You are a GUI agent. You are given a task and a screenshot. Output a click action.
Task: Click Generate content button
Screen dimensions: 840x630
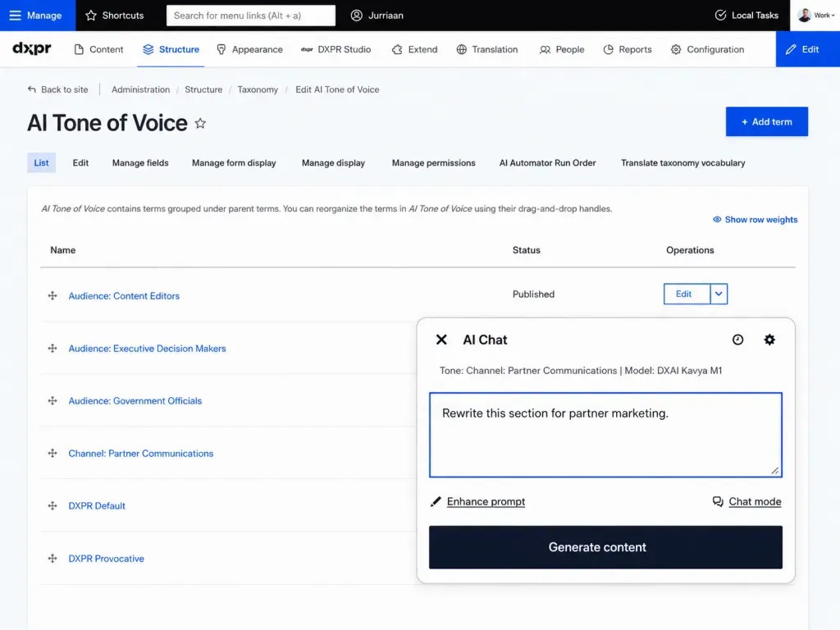(x=605, y=547)
